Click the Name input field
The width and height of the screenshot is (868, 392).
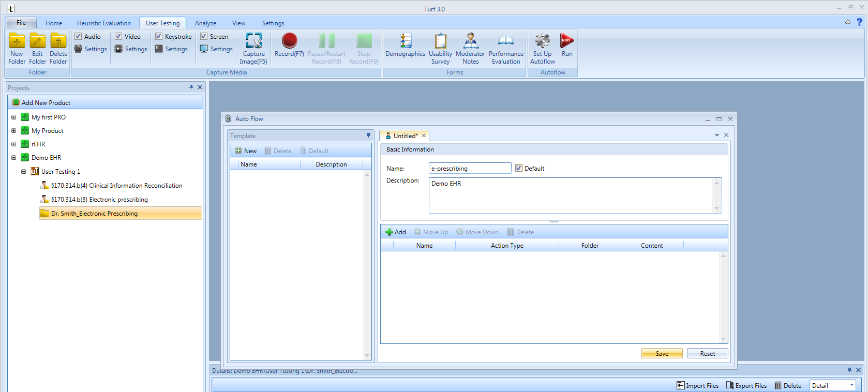coord(470,169)
